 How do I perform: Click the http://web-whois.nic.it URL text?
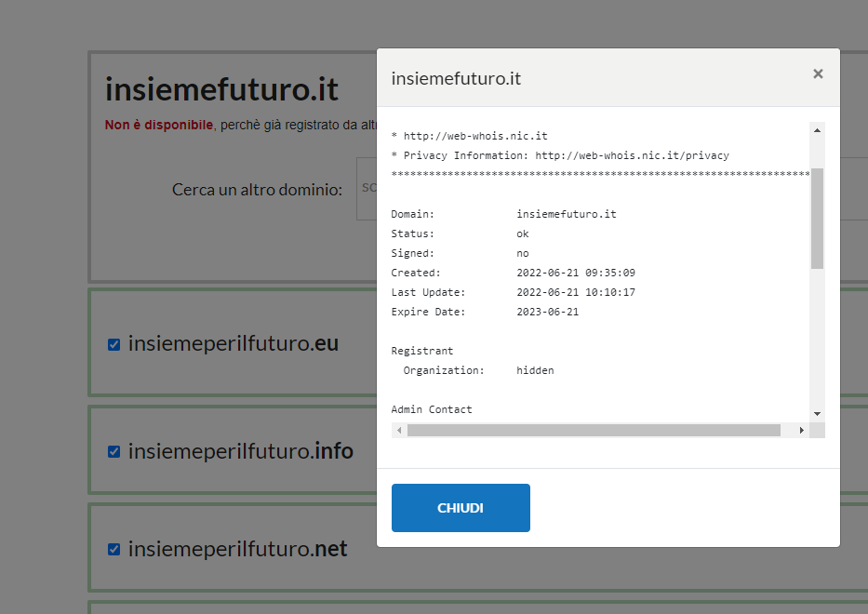click(x=475, y=136)
